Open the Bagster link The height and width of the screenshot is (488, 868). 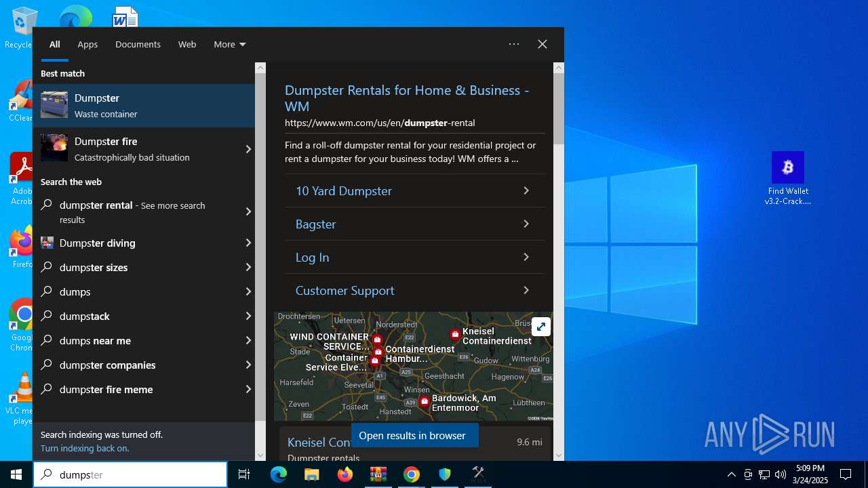[414, 224]
